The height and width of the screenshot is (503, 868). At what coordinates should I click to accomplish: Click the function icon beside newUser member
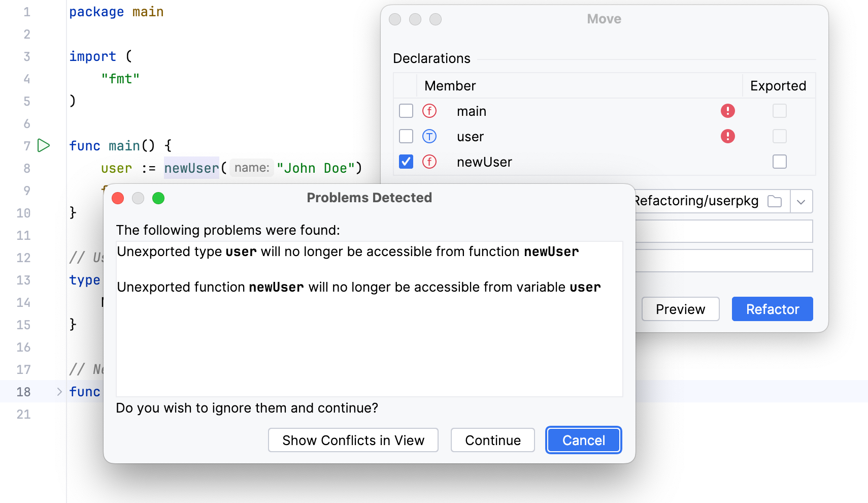pyautogui.click(x=429, y=162)
